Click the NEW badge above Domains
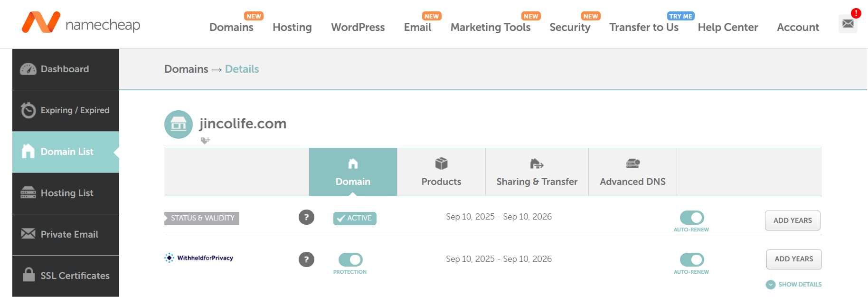Image resolution: width=868 pixels, height=297 pixels. 254,16
